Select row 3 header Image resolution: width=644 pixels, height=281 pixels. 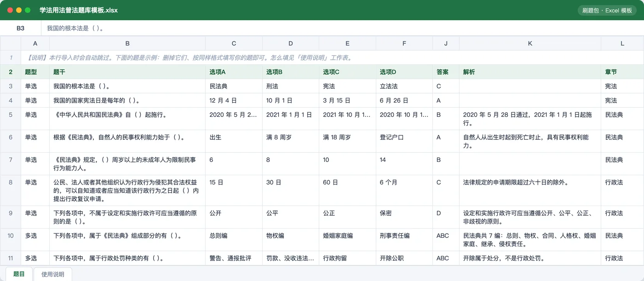[x=11, y=86]
